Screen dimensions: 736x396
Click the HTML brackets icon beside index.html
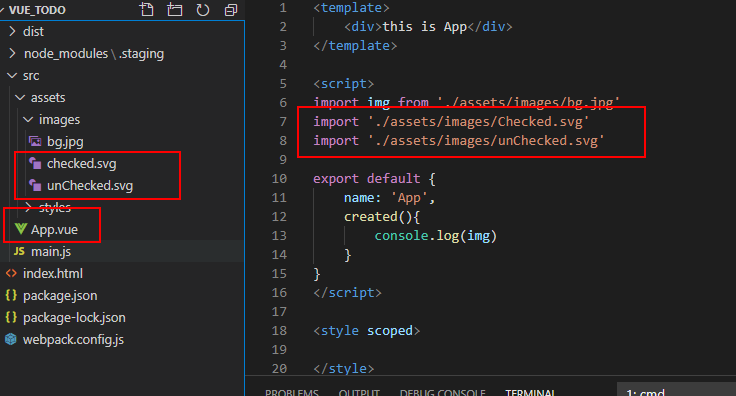pos(11,273)
